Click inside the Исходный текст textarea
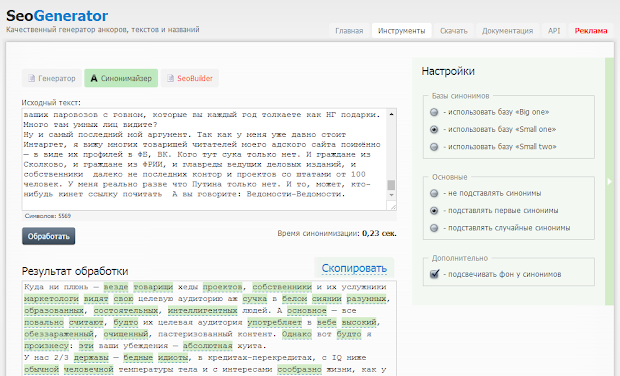 pyautogui.click(x=204, y=159)
